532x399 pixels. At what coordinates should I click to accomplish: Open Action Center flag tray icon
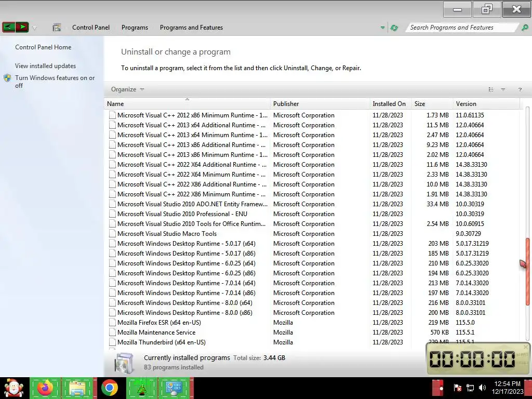click(x=457, y=388)
